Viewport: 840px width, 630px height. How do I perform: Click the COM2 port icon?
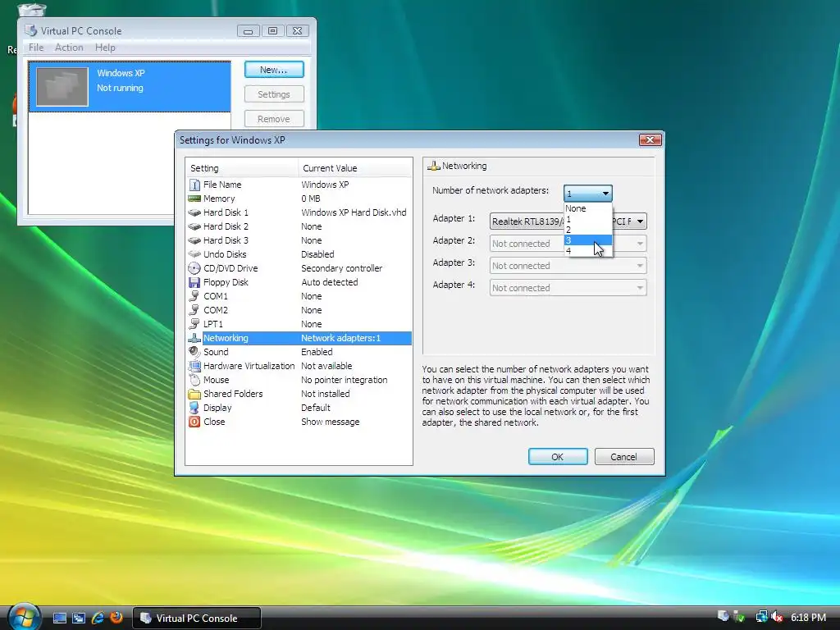[x=194, y=310]
